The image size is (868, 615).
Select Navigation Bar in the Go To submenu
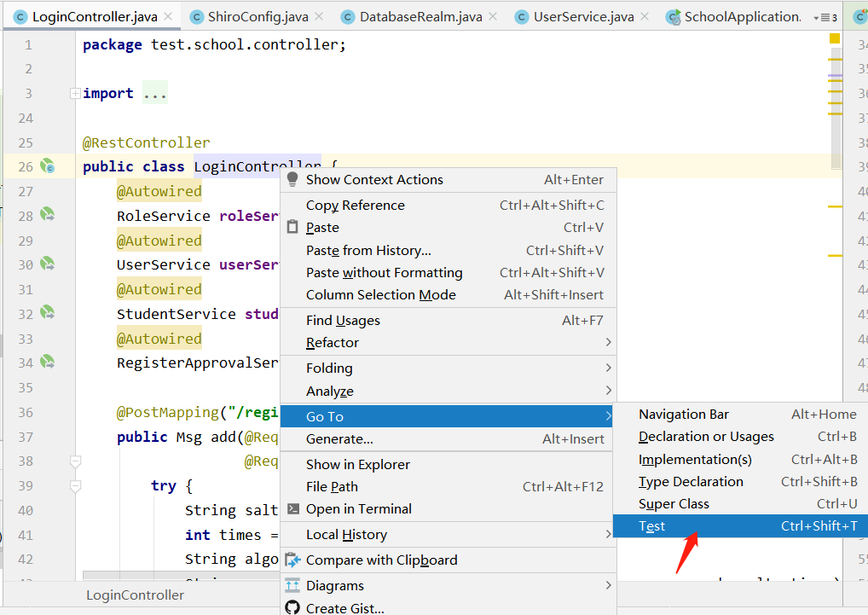pyautogui.click(x=741, y=414)
